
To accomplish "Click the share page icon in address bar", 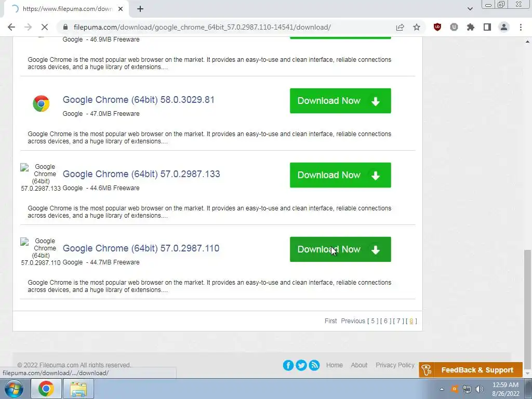I will (400, 27).
